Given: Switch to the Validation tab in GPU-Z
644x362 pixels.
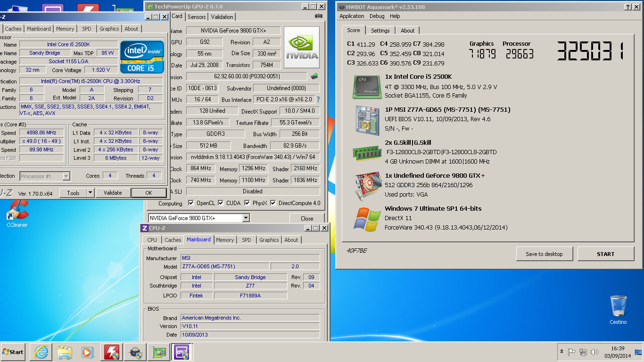Looking at the screenshot, I should [x=222, y=16].
